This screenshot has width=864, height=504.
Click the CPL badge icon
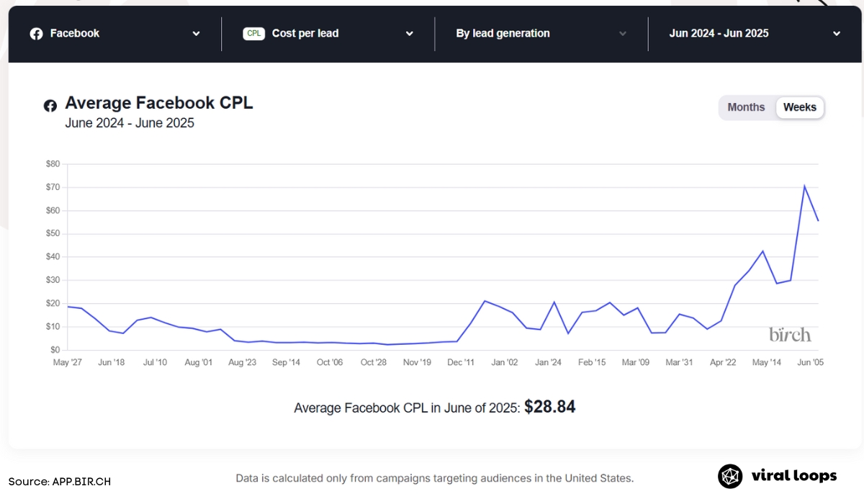(x=253, y=34)
